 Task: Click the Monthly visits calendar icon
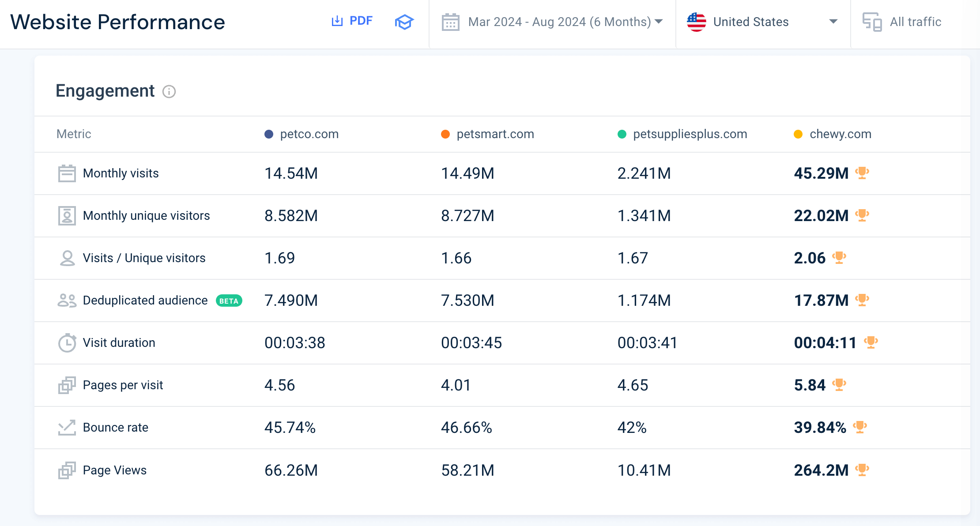[x=67, y=173]
